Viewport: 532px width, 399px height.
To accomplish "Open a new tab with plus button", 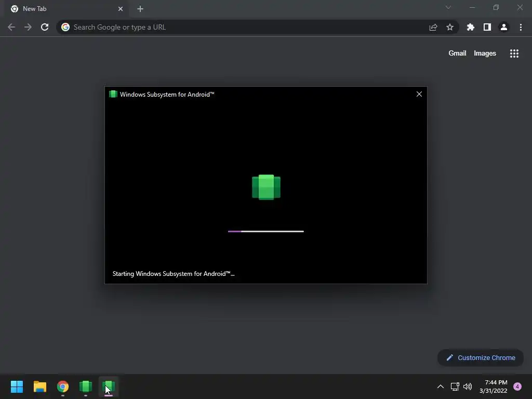I will (140, 9).
